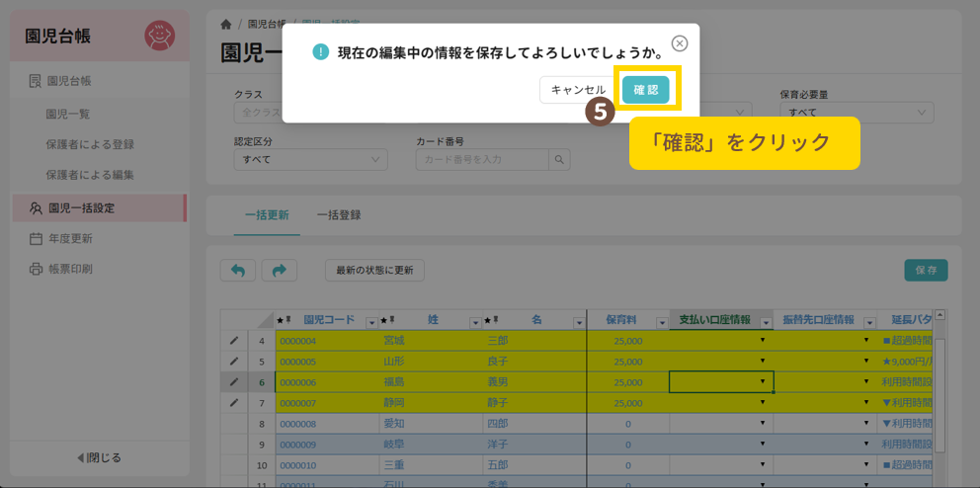Expand the 認定区分 dropdown
Screen dimensions: 980x488
310,160
